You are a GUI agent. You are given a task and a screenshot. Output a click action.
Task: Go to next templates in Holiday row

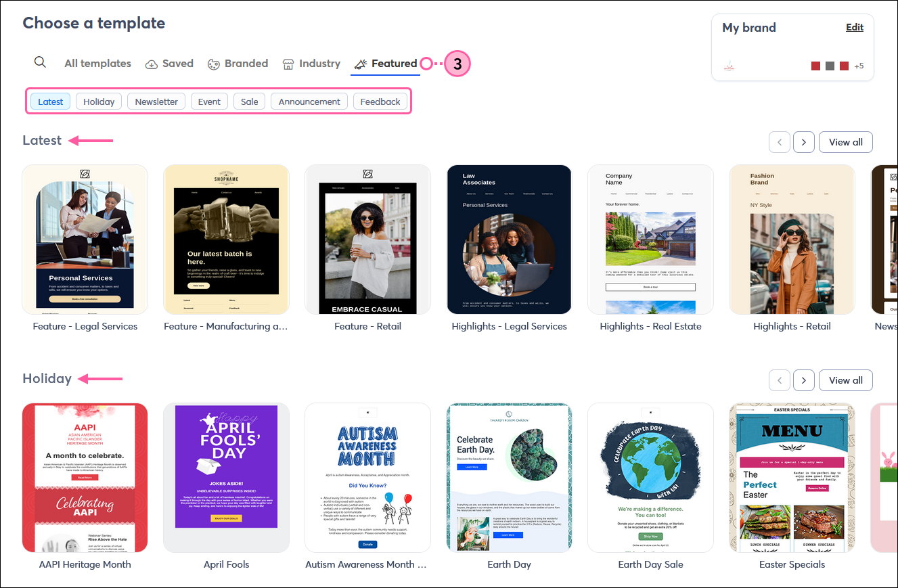(x=803, y=380)
